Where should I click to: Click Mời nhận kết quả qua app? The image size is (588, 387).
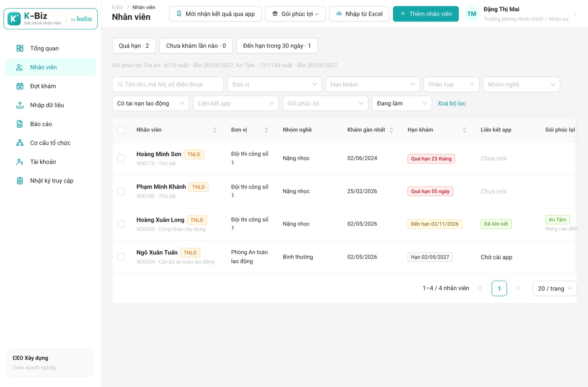(x=215, y=14)
